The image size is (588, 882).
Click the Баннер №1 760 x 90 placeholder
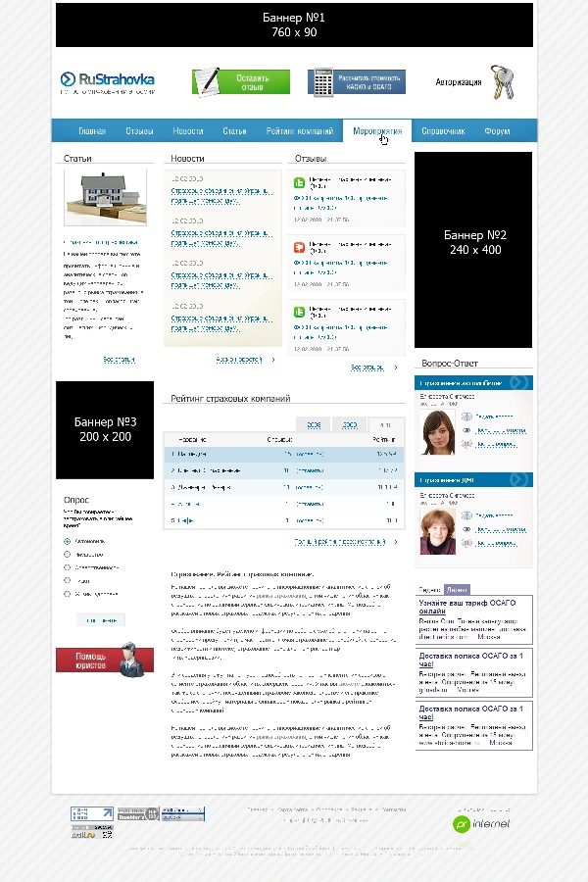coord(294,24)
